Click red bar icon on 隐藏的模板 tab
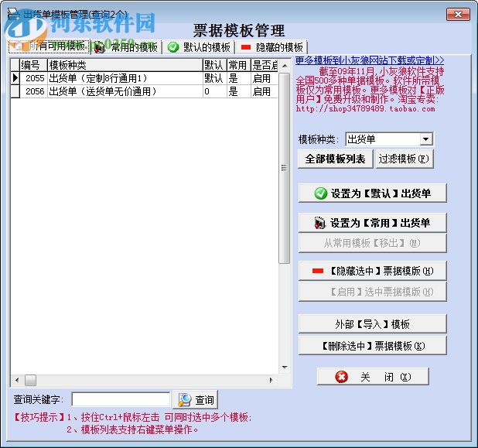This screenshot has height=448, width=478. click(x=246, y=47)
